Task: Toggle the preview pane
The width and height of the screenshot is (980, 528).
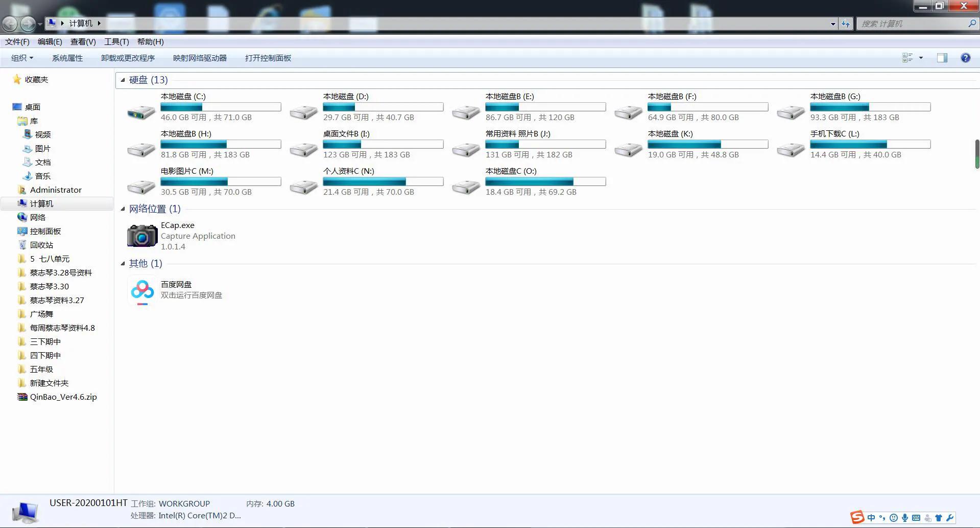Action: coord(942,58)
